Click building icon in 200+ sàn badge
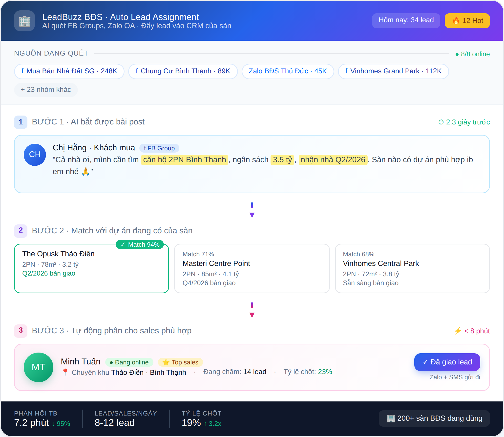 [x=391, y=418]
